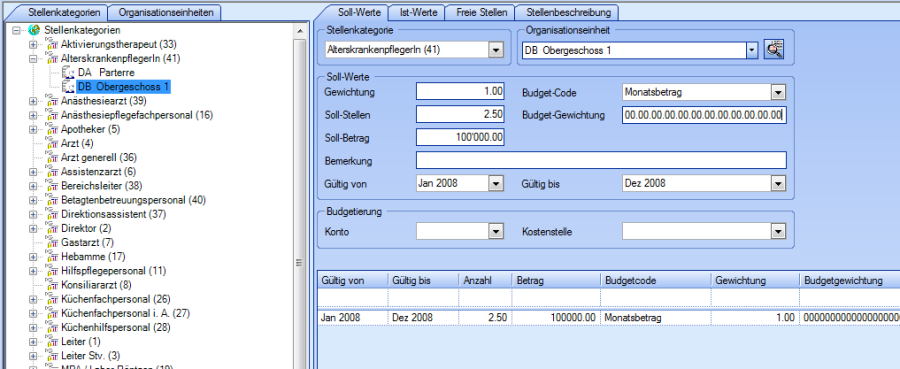Sort by the Budgetcode column header
This screenshot has height=369, width=900.
[x=655, y=281]
